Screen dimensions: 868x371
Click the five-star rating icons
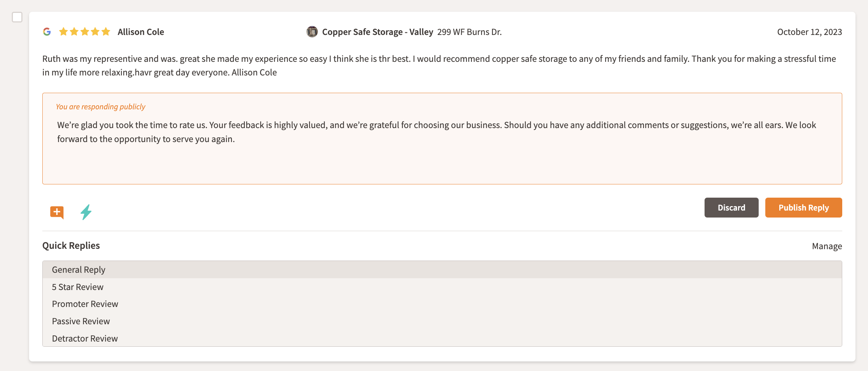pos(85,32)
